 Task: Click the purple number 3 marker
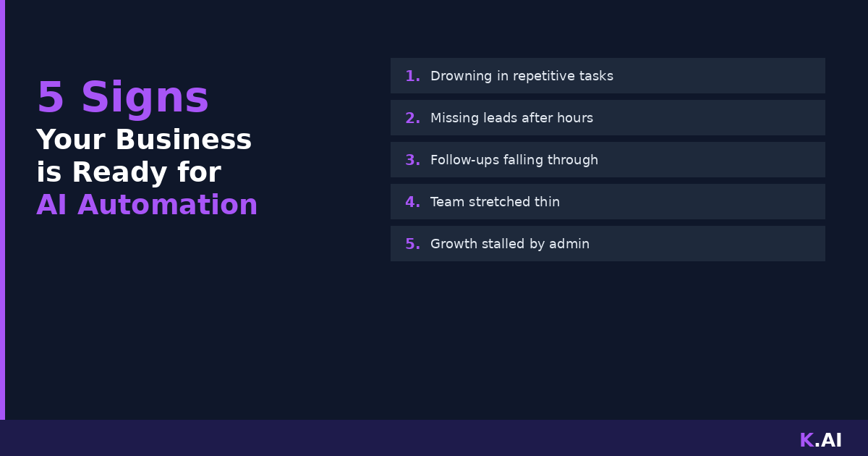[x=412, y=160]
